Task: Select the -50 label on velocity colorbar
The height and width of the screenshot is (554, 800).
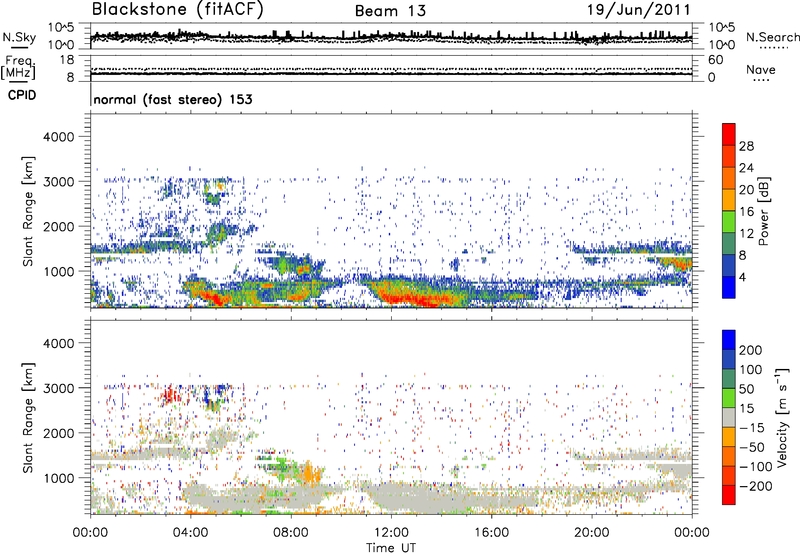Action: click(x=752, y=447)
